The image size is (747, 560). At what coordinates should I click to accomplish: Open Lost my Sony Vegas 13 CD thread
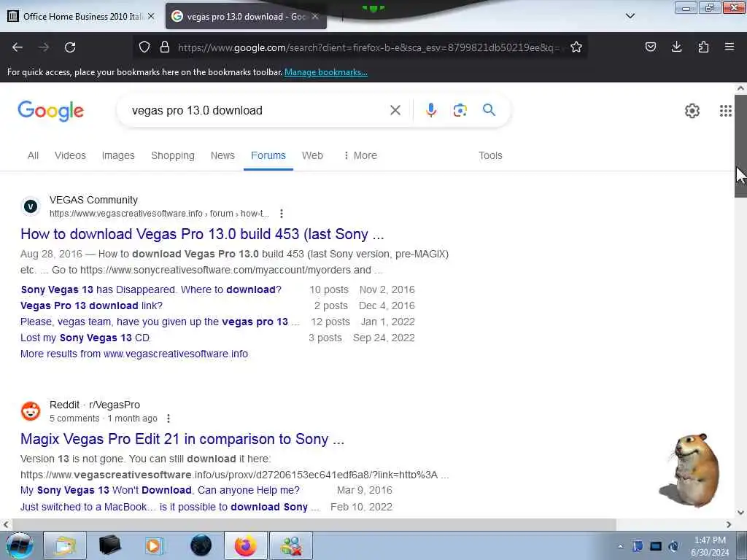85,338
